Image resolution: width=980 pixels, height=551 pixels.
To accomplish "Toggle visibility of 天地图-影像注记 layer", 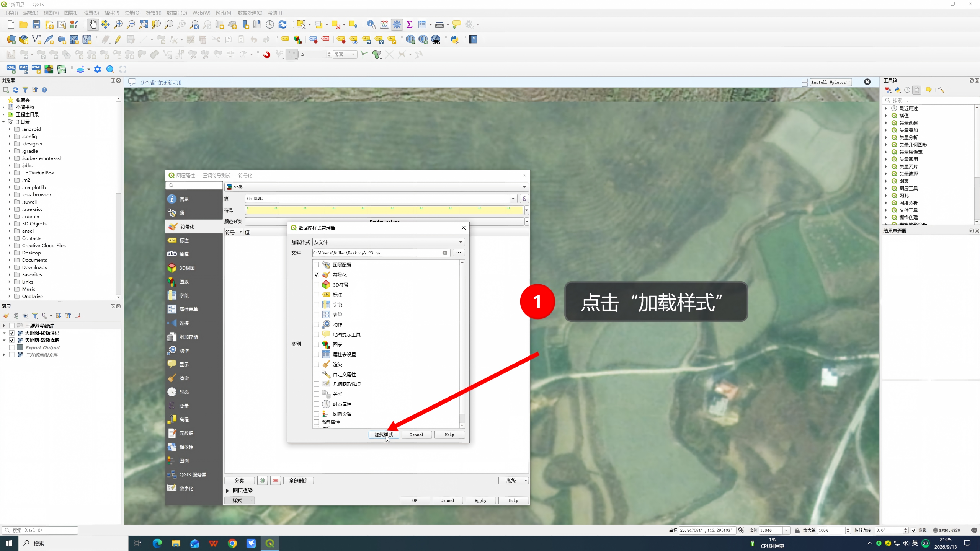I will pyautogui.click(x=12, y=333).
